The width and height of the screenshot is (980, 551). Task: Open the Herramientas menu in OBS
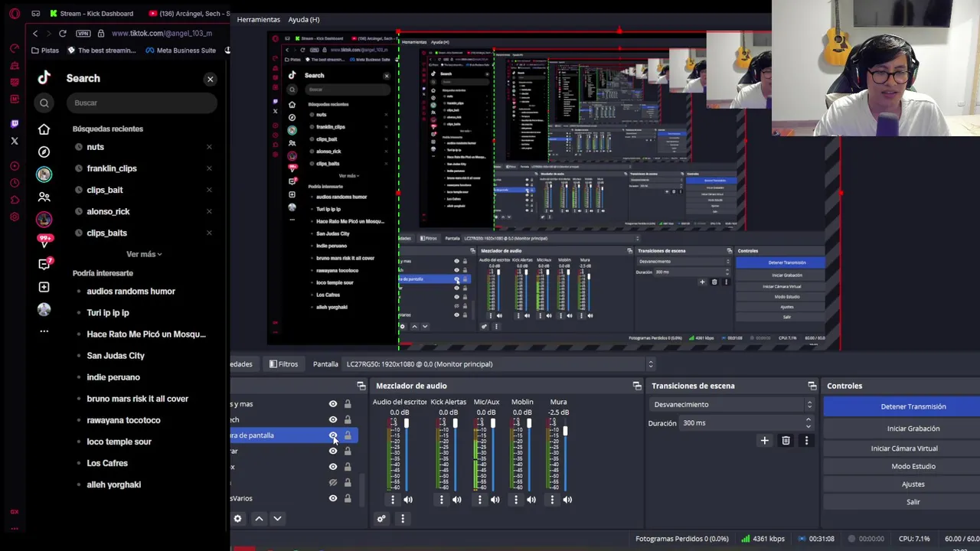click(x=258, y=19)
